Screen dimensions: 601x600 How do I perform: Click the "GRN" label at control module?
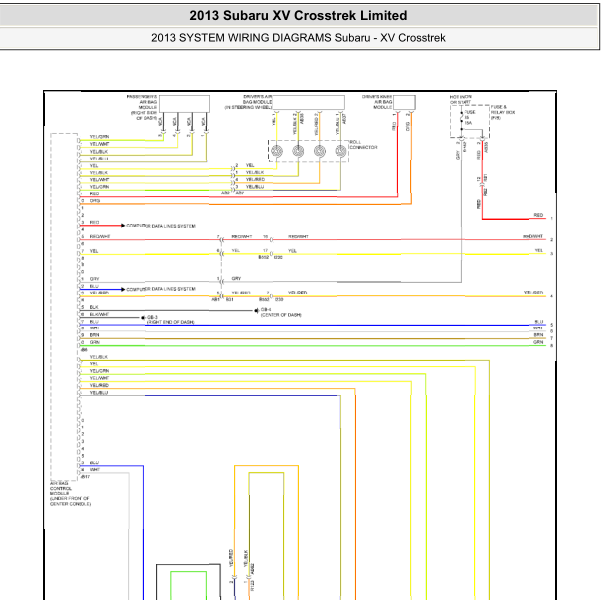[95, 342]
